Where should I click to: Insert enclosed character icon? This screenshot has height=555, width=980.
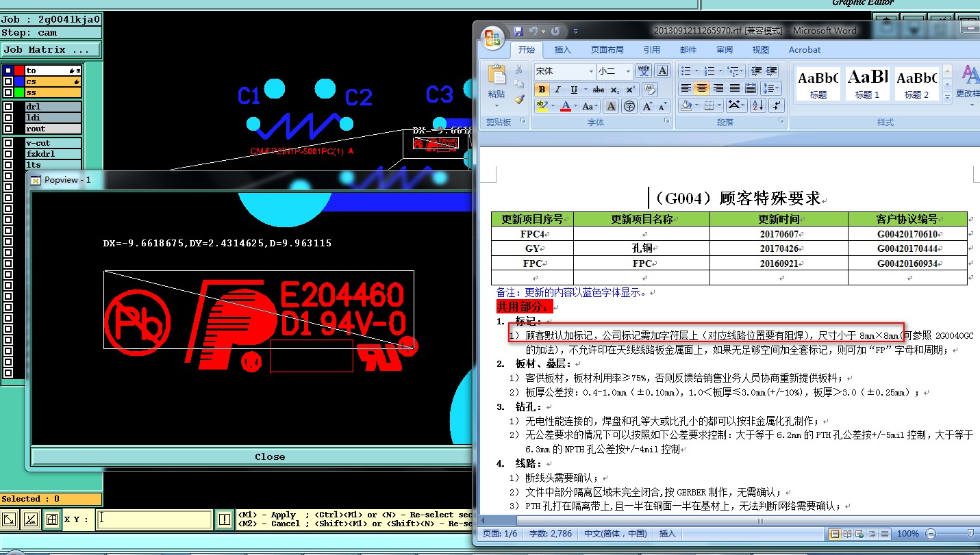point(629,106)
